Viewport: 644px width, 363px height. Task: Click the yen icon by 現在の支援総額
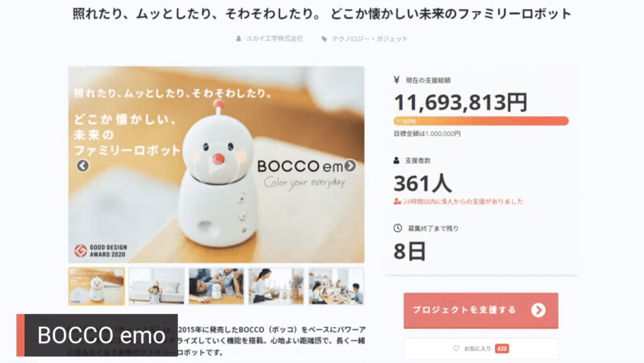(x=396, y=80)
